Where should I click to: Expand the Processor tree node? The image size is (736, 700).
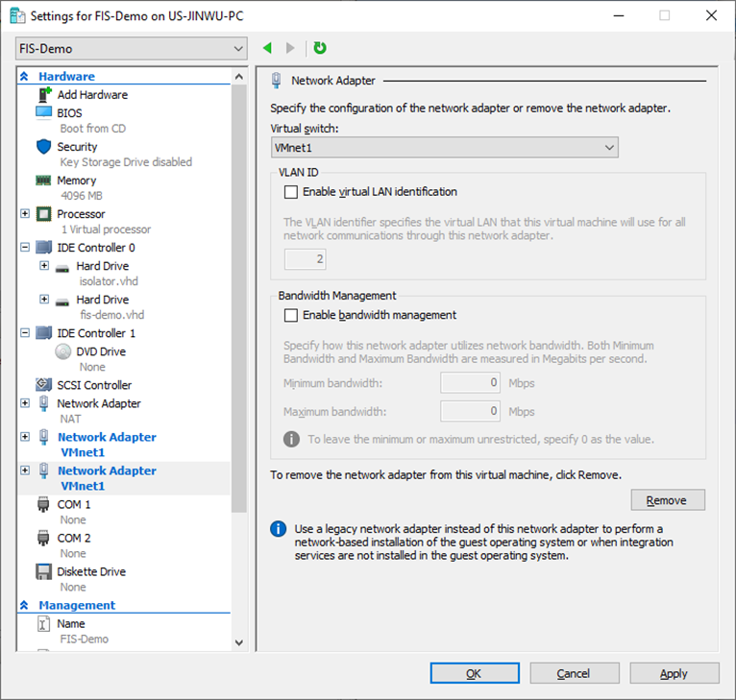(x=25, y=213)
